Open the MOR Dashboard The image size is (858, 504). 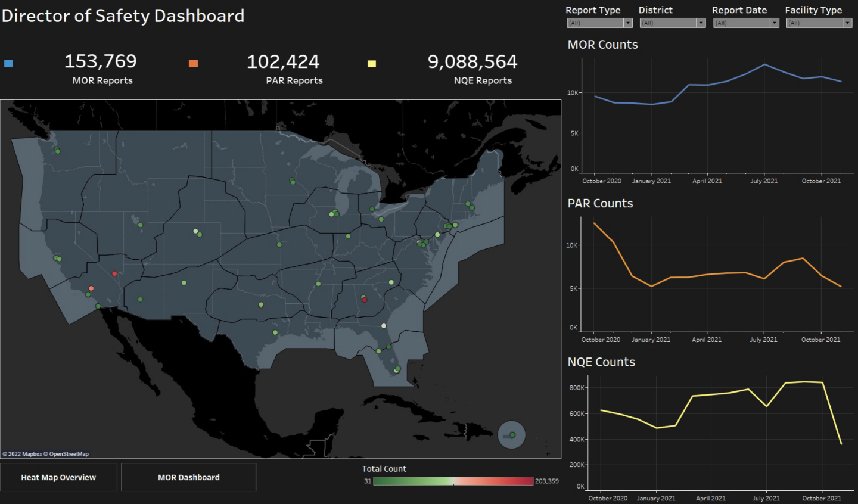pyautogui.click(x=189, y=477)
